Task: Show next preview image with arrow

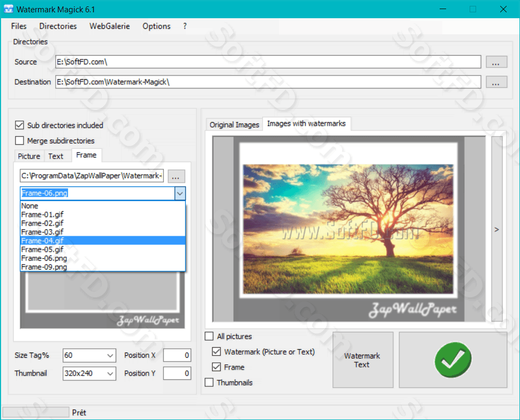Action: 496,229
